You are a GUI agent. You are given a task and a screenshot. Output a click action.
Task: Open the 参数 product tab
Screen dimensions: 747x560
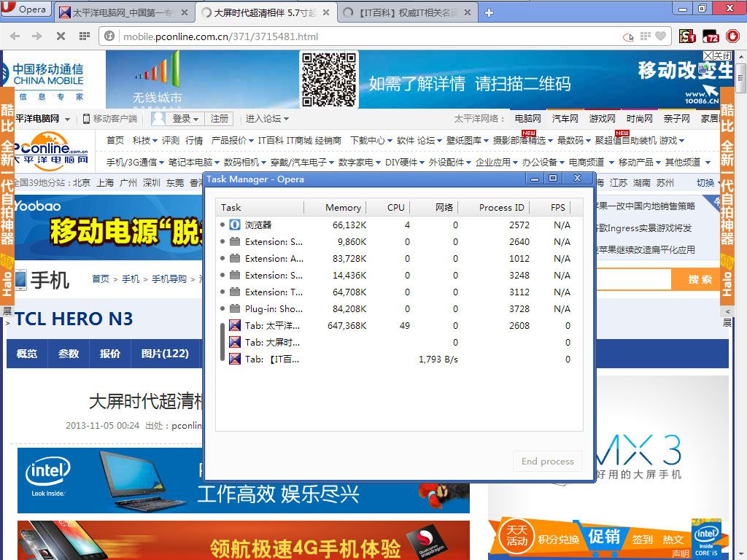(68, 354)
